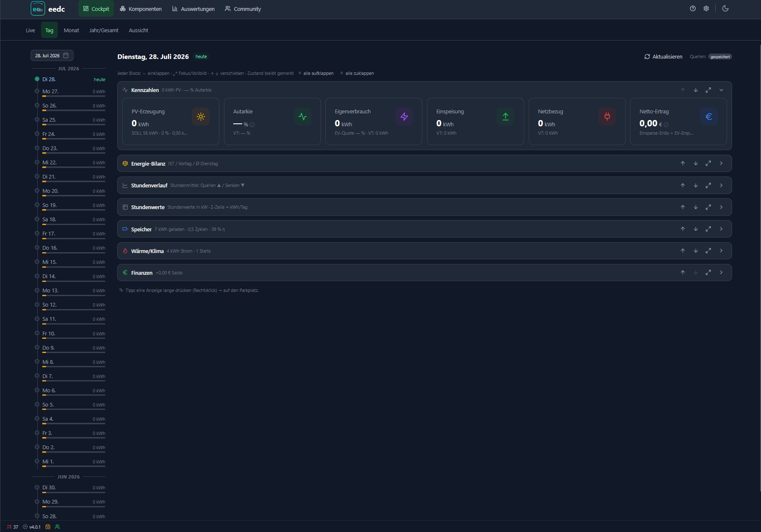
Task: Expand the Stundenverlauf block chevron
Action: (x=721, y=185)
